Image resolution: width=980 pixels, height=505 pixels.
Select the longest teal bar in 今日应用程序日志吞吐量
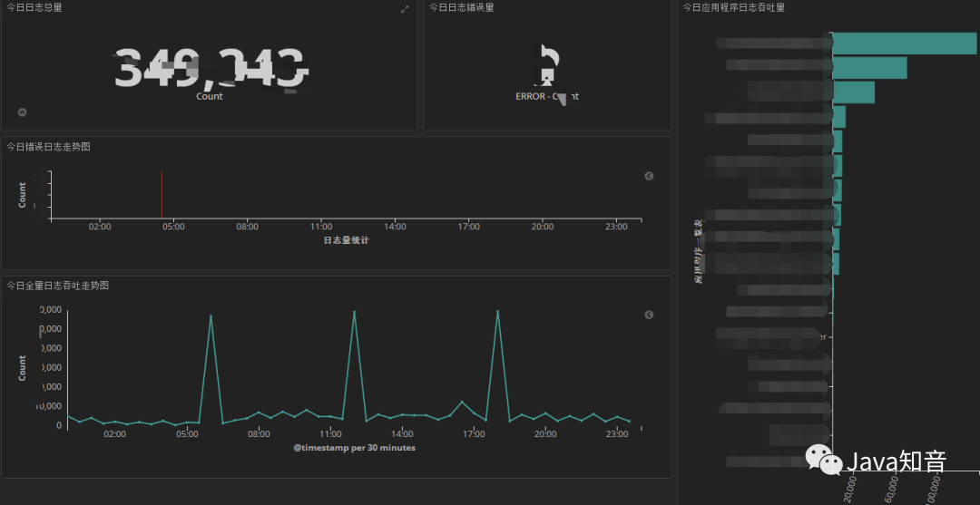[905, 44]
